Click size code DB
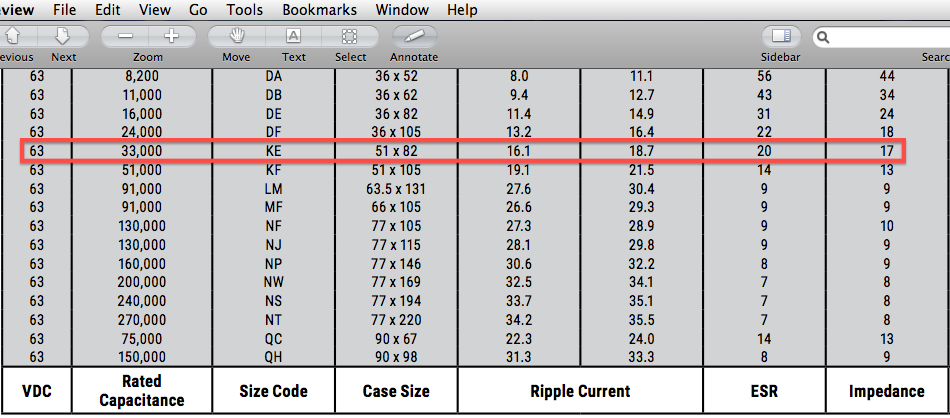This screenshot has width=950, height=418. click(x=274, y=95)
